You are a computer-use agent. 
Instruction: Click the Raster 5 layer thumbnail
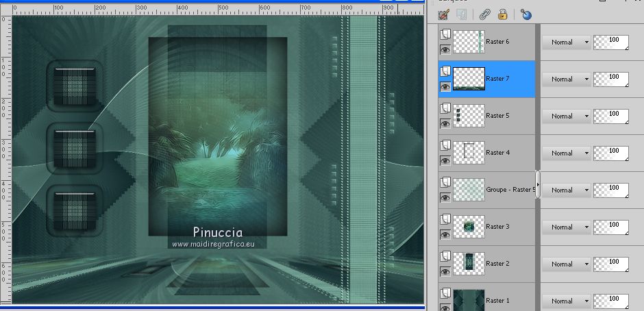pos(469,116)
